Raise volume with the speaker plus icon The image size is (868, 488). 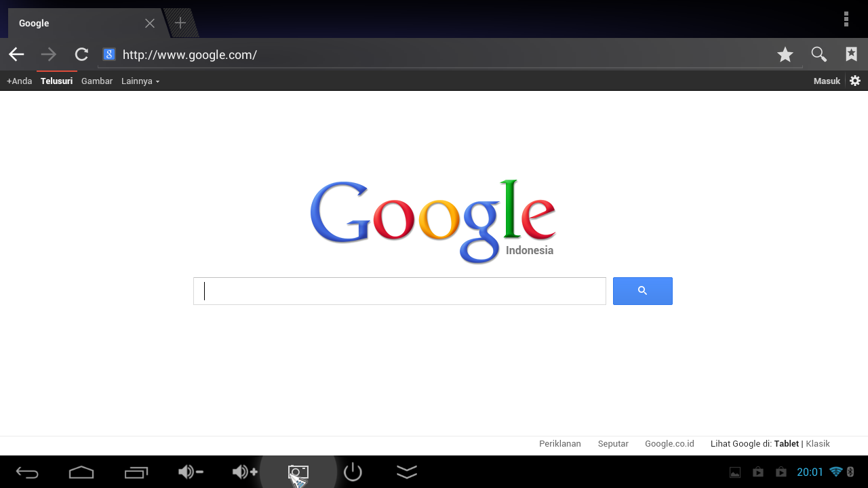[245, 472]
